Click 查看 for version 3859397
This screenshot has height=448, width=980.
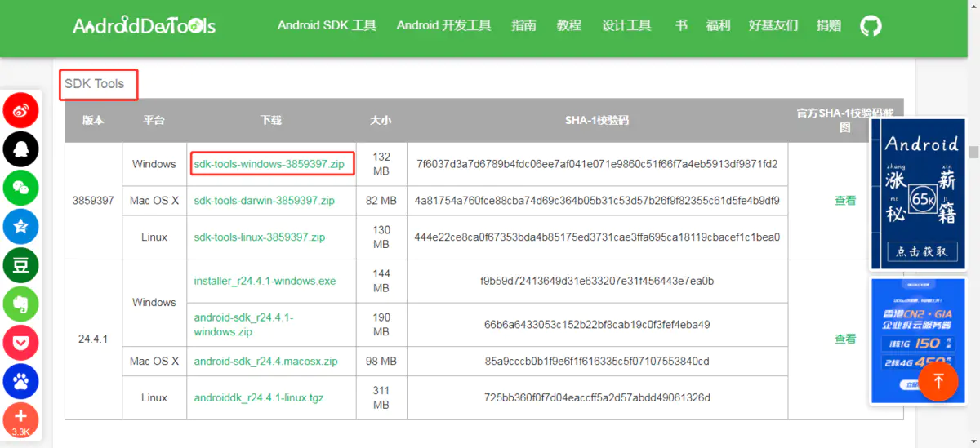coord(845,200)
